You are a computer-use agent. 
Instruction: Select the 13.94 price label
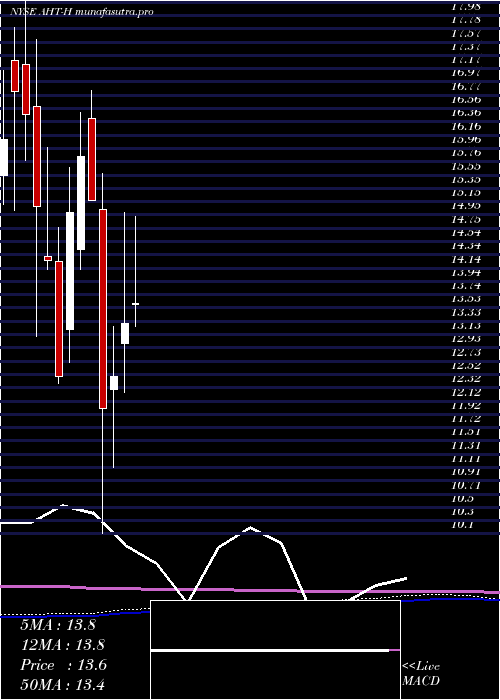(x=466, y=273)
